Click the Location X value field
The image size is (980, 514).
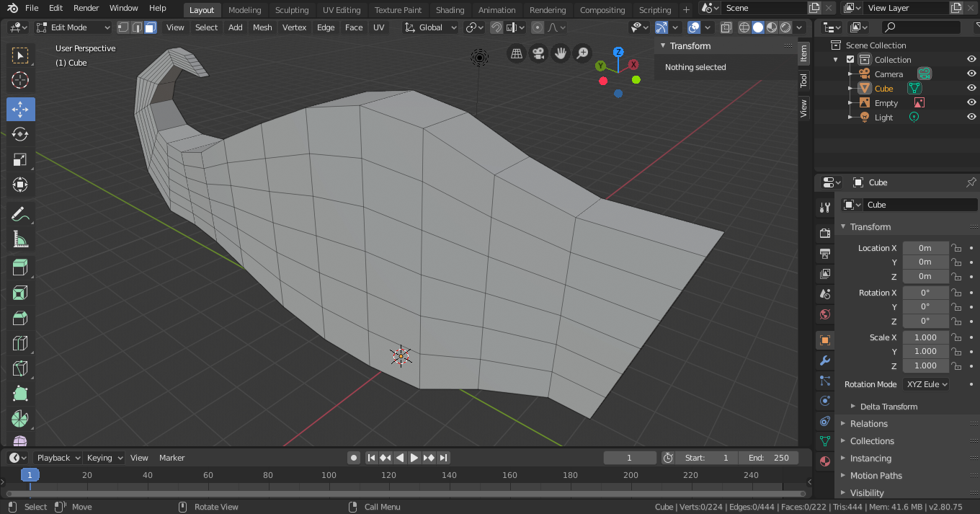[925, 248]
